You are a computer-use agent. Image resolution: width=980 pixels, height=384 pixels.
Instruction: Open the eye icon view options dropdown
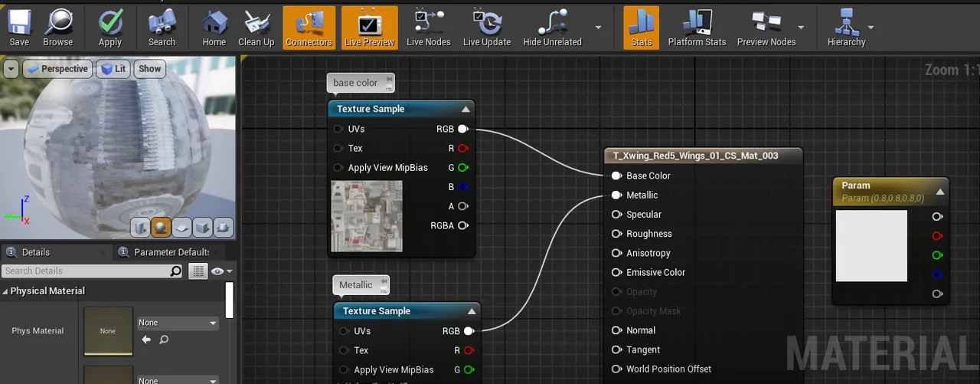[221, 271]
